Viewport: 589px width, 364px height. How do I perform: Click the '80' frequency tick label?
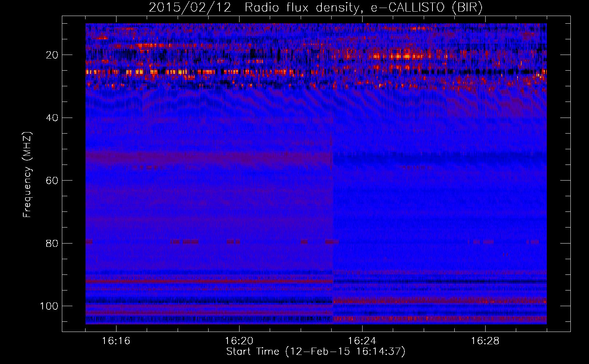[x=52, y=243]
